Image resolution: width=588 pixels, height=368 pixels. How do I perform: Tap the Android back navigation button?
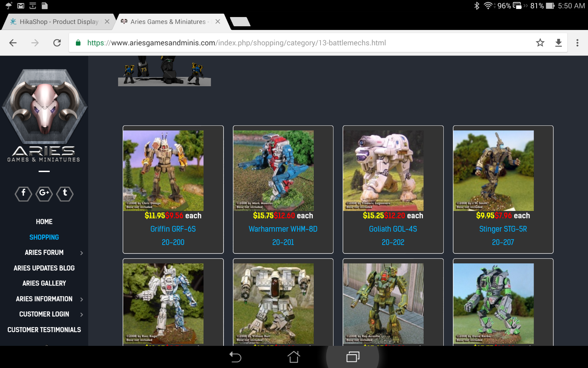pos(235,357)
